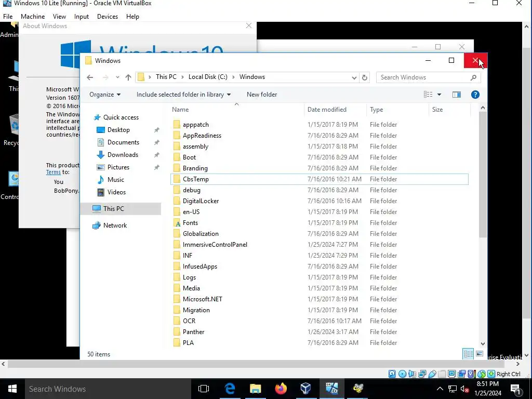Screen dimensions: 532x399
Task: Select the Microsoft.NET folder
Action: [x=202, y=299]
